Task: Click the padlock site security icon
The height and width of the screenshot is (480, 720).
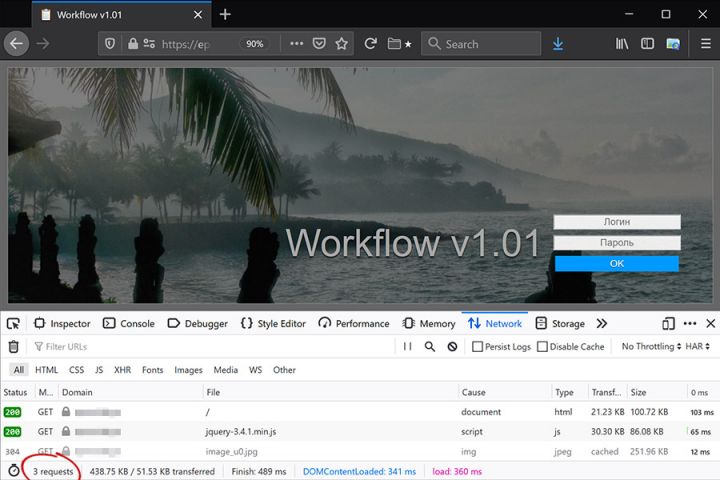Action: click(x=133, y=44)
